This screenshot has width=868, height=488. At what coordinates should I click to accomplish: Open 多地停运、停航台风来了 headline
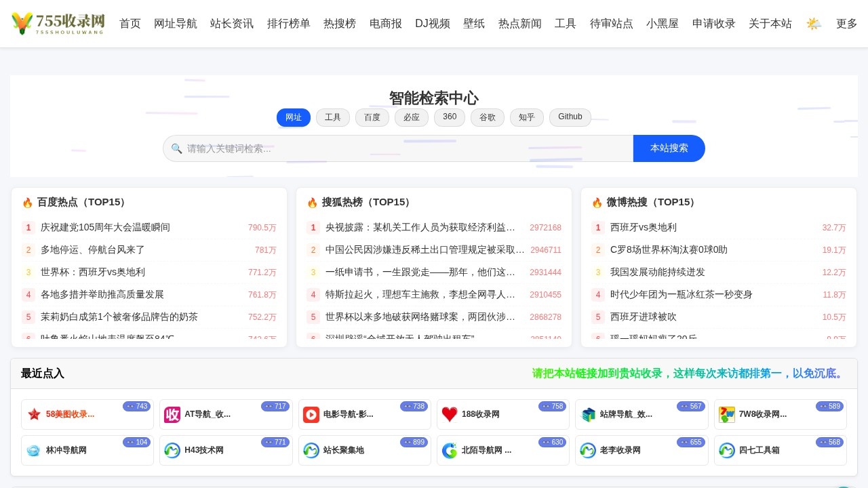click(93, 250)
